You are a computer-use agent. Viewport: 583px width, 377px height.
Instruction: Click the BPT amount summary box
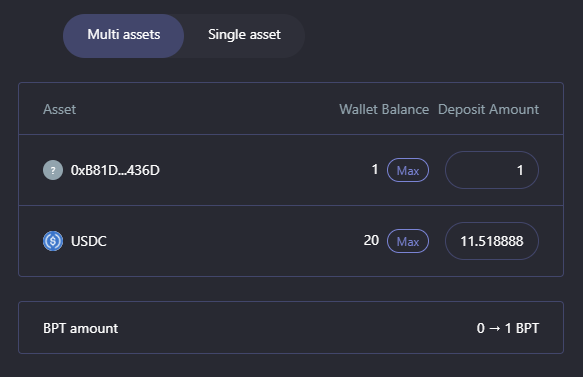pyautogui.click(x=291, y=328)
